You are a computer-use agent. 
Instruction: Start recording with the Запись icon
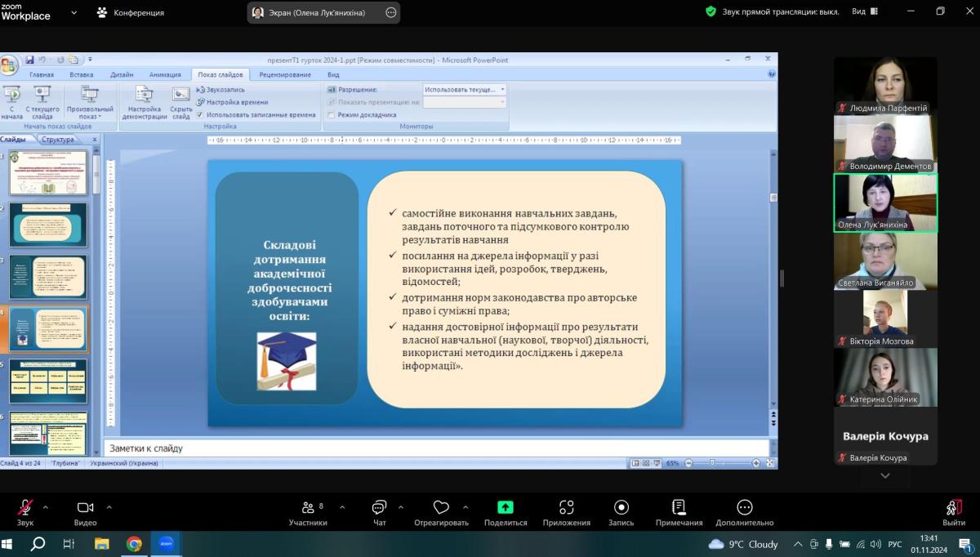(x=621, y=508)
